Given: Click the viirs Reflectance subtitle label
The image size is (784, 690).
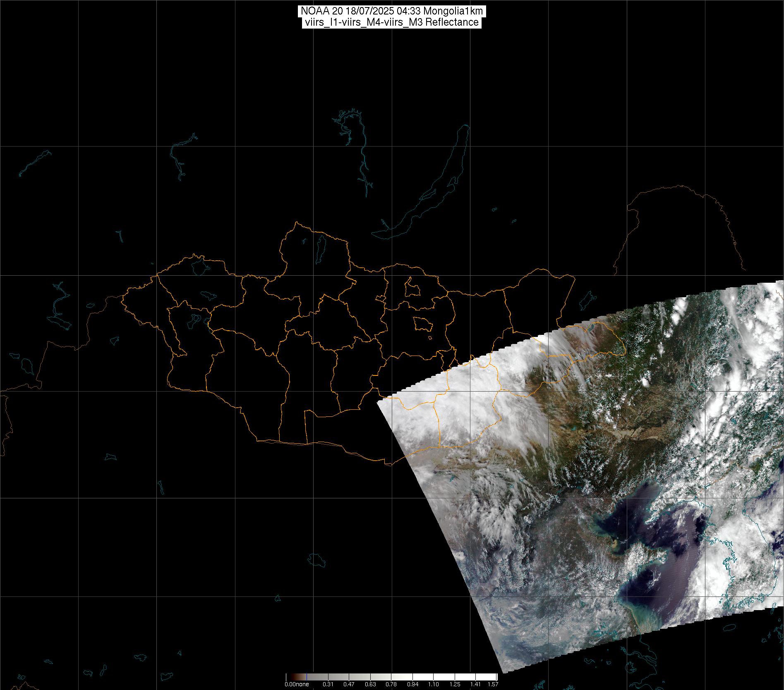Looking at the screenshot, I should pos(391,22).
